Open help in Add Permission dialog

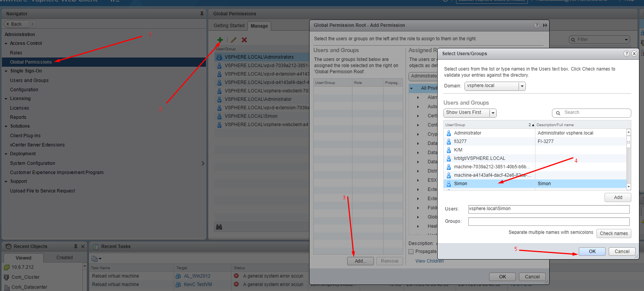point(537,25)
